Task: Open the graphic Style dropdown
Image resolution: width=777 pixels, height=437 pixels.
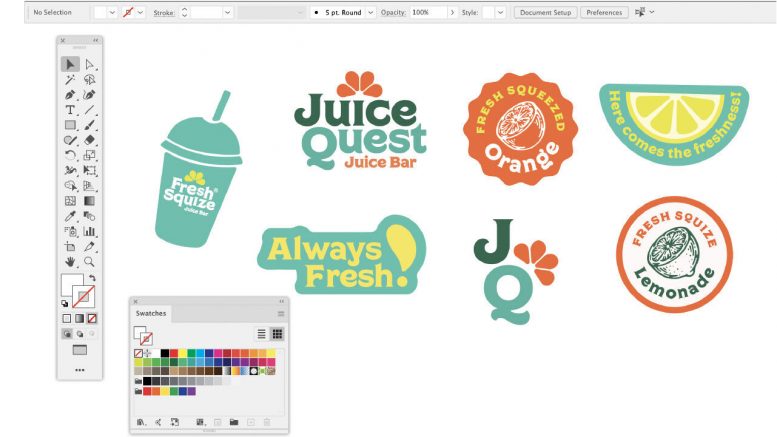Action: (500, 12)
